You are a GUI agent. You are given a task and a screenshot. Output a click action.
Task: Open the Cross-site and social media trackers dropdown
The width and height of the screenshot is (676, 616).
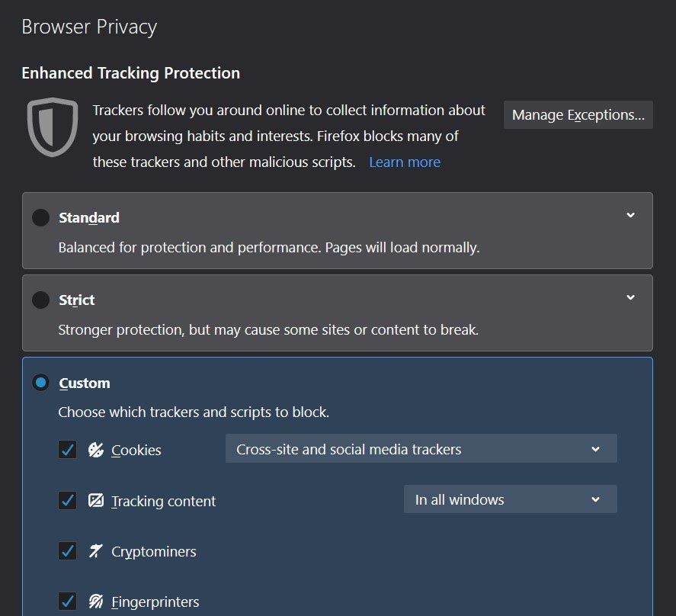[421, 449]
